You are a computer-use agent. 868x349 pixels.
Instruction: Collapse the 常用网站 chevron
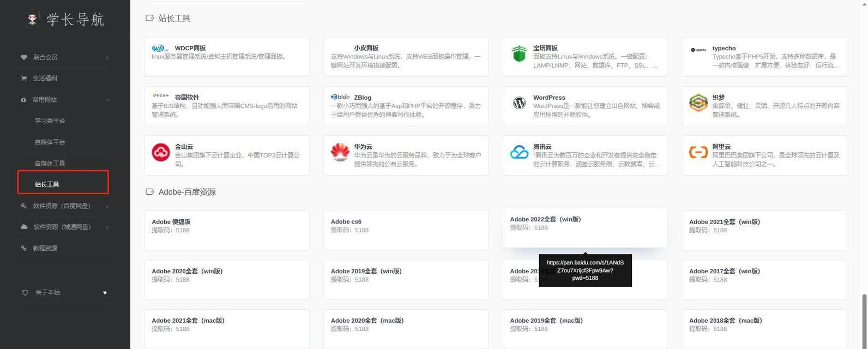pos(107,100)
